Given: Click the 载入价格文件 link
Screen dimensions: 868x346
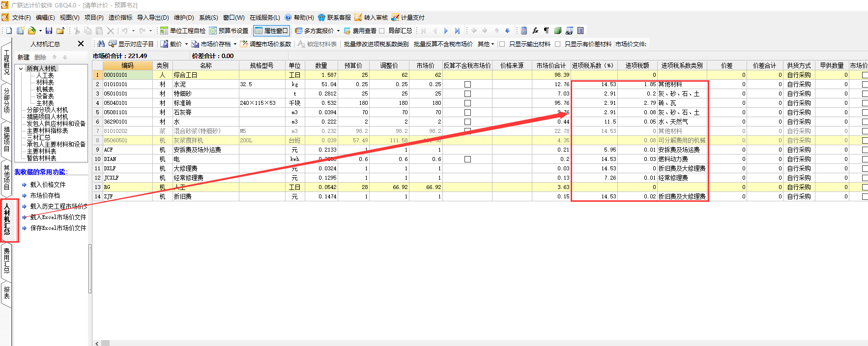Looking at the screenshot, I should 48,185.
